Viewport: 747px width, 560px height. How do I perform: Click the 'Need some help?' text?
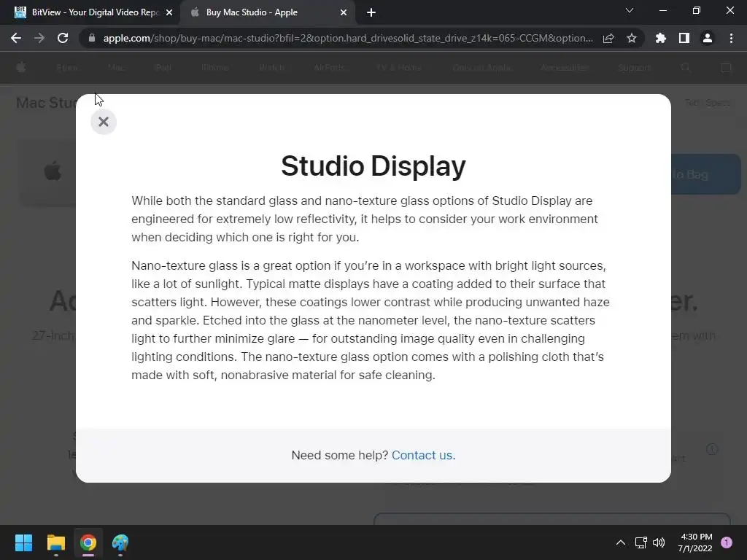tap(340, 455)
